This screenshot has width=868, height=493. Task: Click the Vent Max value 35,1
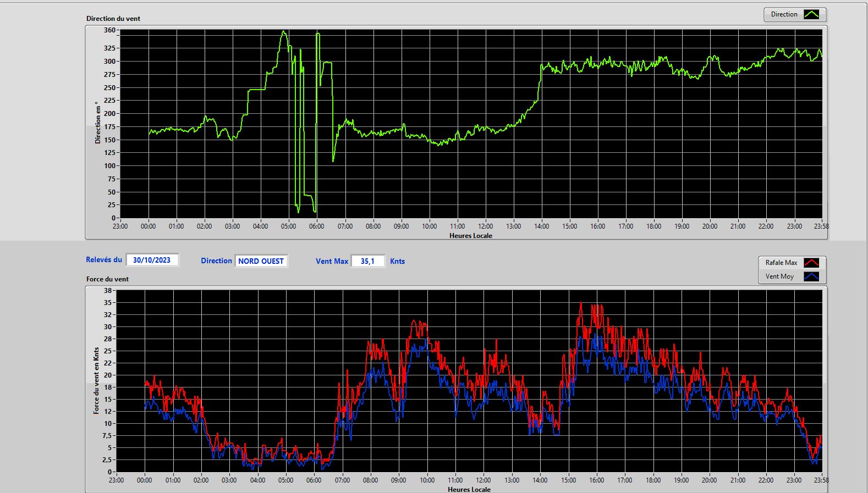tap(367, 261)
